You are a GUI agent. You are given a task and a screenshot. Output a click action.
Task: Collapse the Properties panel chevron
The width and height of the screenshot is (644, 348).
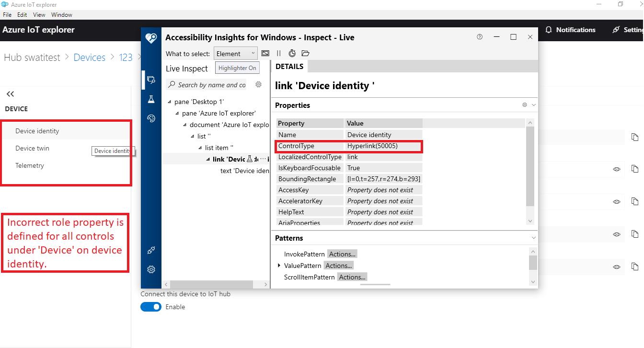(533, 105)
